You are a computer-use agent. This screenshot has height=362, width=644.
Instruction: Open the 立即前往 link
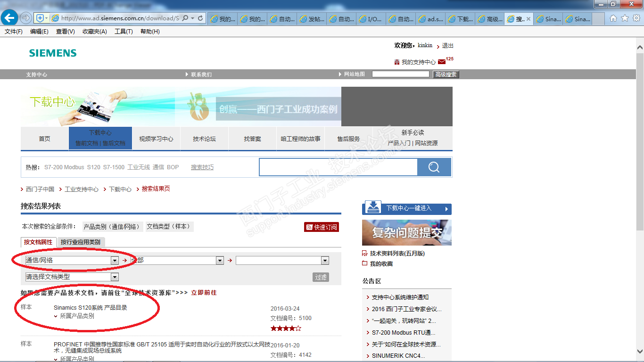[x=204, y=293]
